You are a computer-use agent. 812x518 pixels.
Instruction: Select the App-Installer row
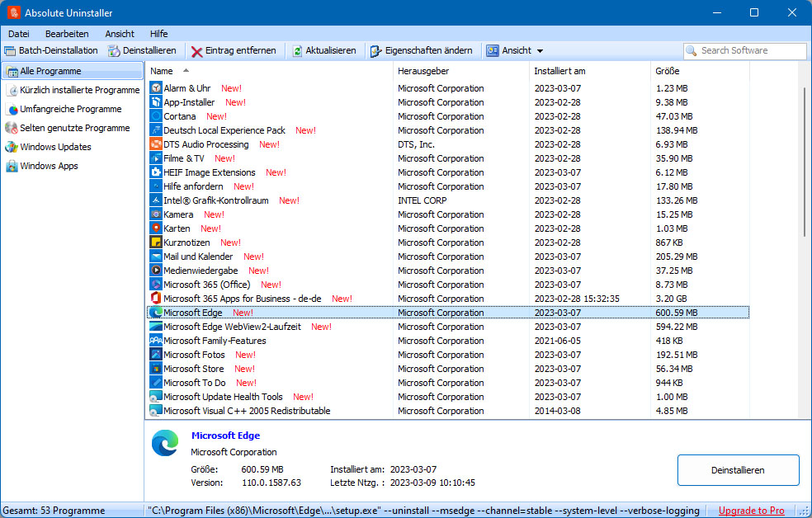pos(448,102)
